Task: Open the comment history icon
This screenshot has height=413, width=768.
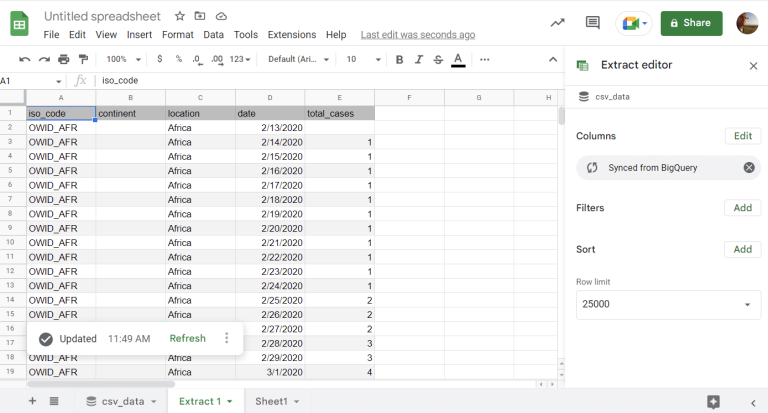Action: pos(593,23)
